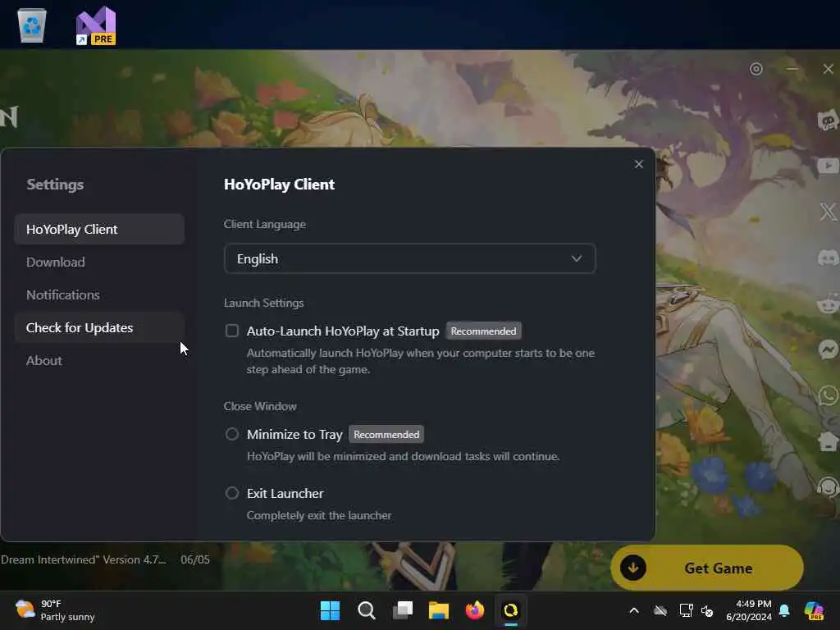Open Recycle Bin on the desktop
840x630 pixels.
tap(32, 25)
